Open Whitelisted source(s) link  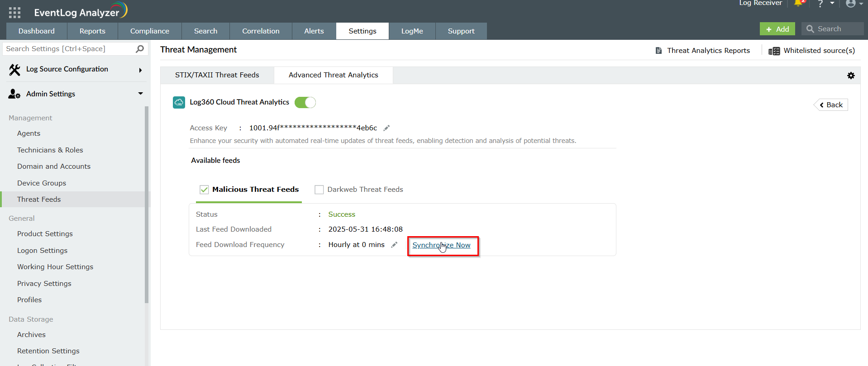pyautogui.click(x=819, y=51)
